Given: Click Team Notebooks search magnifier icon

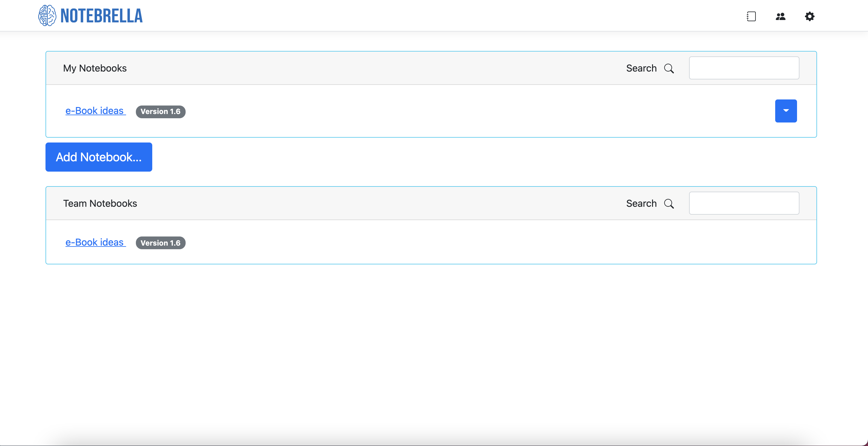Looking at the screenshot, I should pyautogui.click(x=669, y=203).
